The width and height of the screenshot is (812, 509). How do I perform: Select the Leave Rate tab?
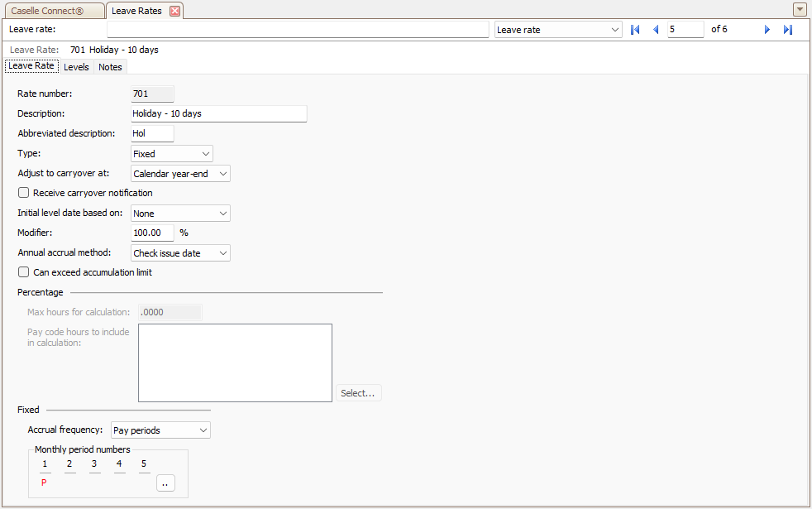point(31,66)
